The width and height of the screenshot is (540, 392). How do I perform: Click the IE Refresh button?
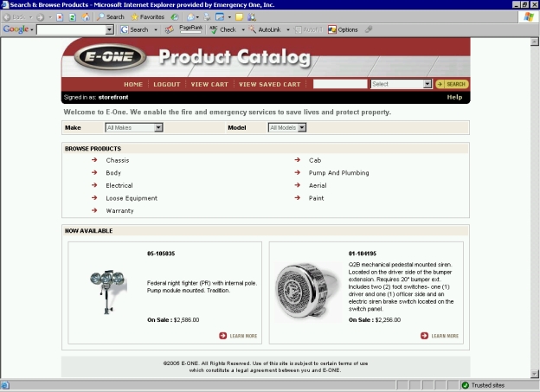click(73, 17)
